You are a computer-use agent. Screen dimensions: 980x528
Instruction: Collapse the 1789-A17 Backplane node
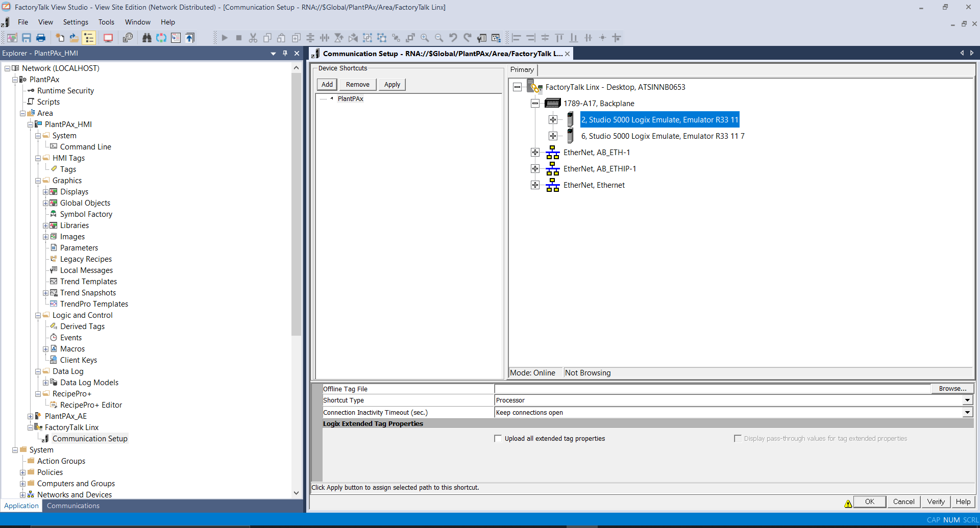(x=535, y=104)
